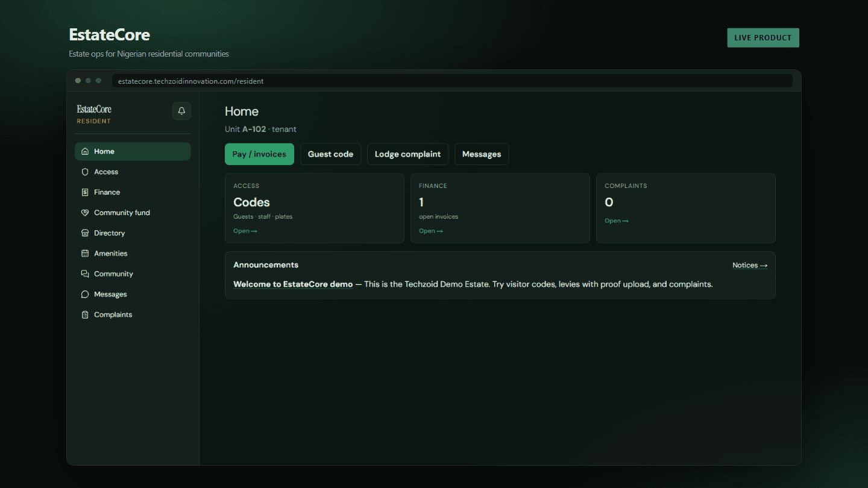Open the Welcome to EstateCore demo announcement
This screenshot has width=868, height=488.
(x=293, y=284)
